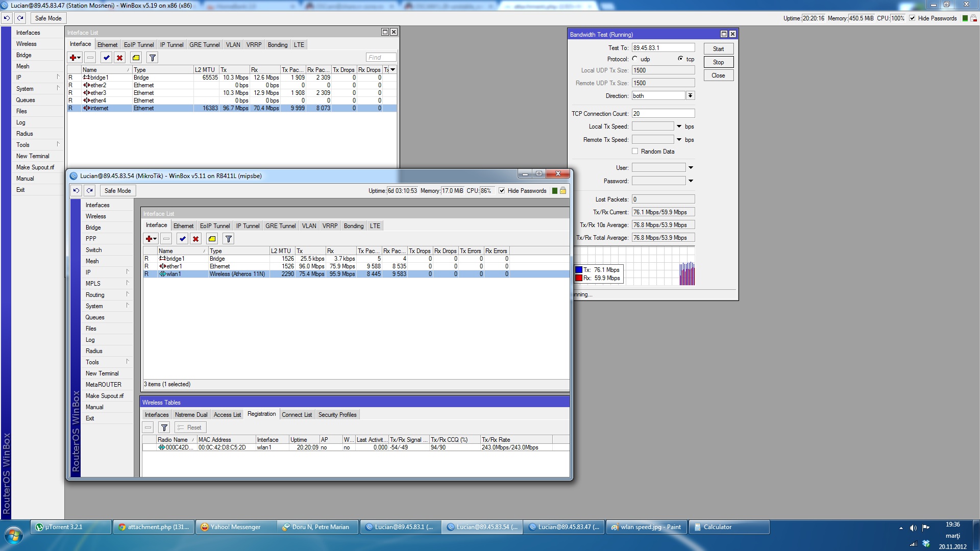Click the comment icon in the back Interface List
This screenshot has height=551, width=980.
pyautogui.click(x=136, y=58)
